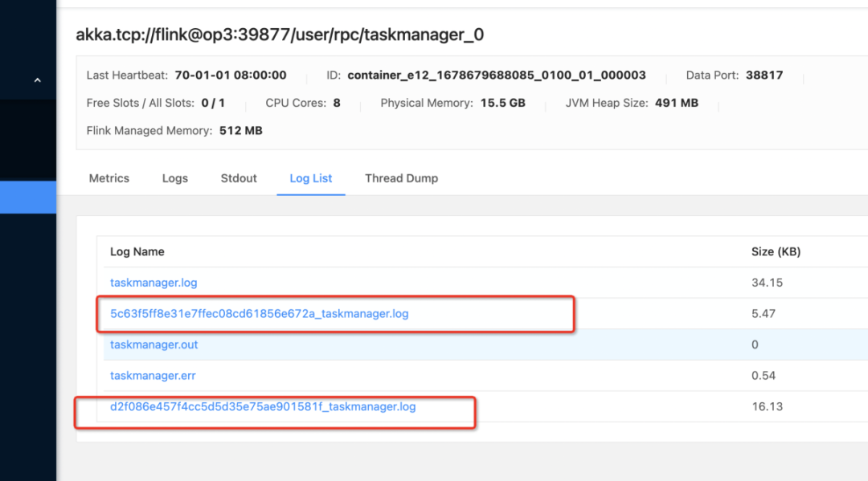
Task: Open the taskmanager.out log link
Action: click(x=154, y=344)
